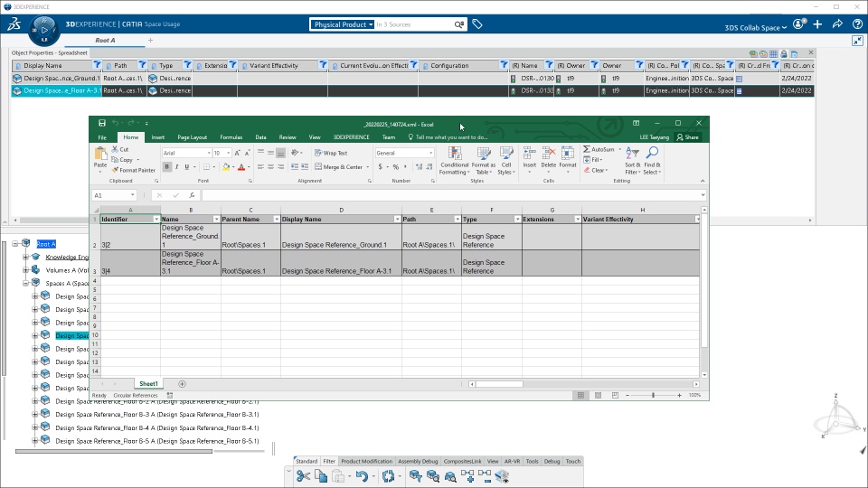
Task: Open the Identifier column filter dropdown
Action: [156, 220]
